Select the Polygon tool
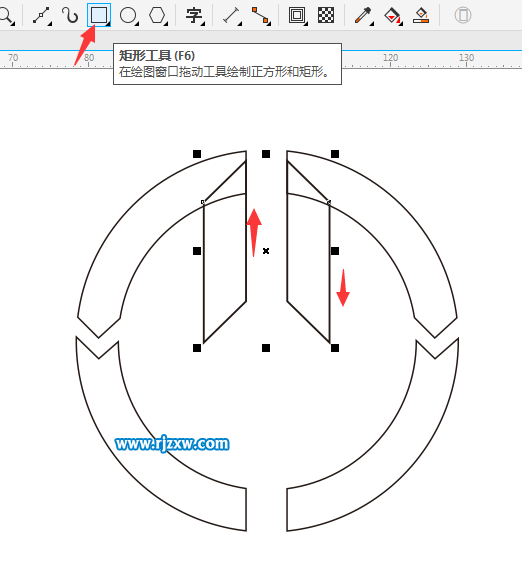522x563 pixels. (x=157, y=15)
